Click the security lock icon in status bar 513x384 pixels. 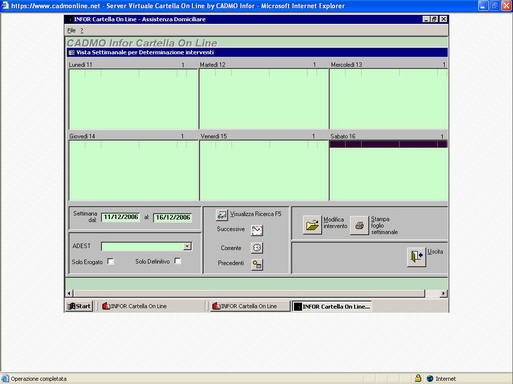point(418,378)
